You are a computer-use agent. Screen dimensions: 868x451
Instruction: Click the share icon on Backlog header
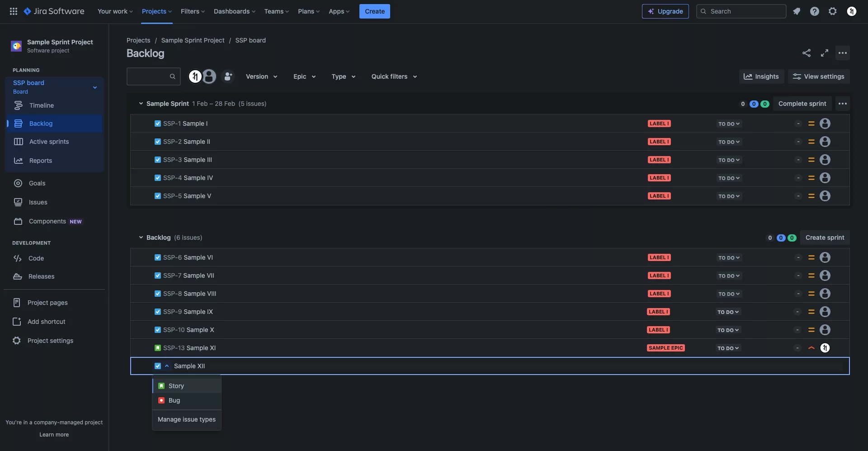coord(807,53)
